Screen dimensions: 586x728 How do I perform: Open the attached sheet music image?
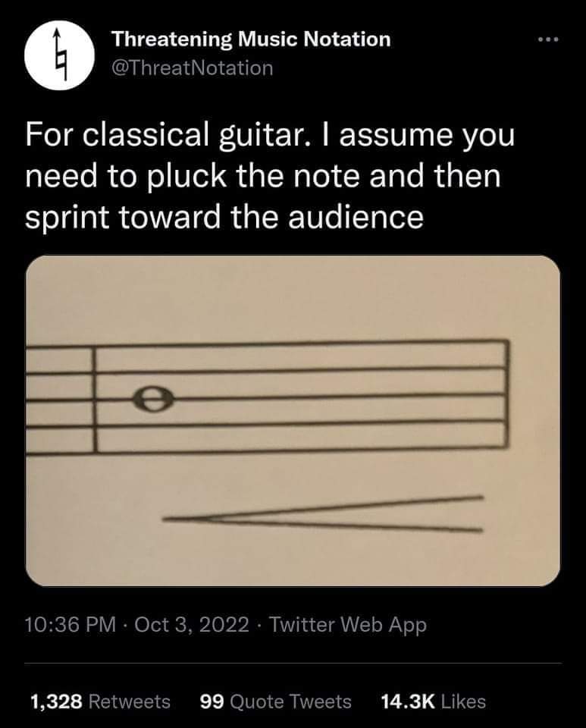293,421
